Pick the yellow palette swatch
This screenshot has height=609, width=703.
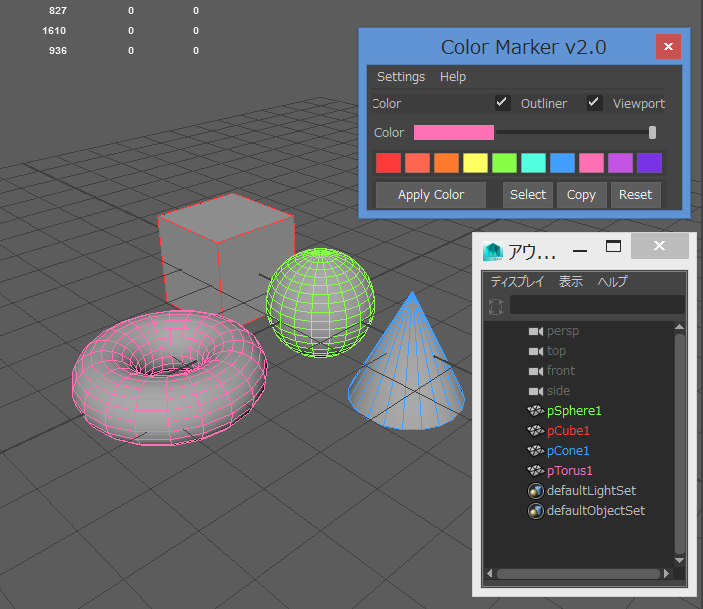(x=475, y=163)
